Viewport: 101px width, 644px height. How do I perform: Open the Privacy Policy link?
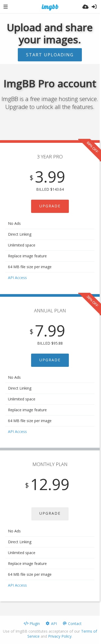click(60, 636)
